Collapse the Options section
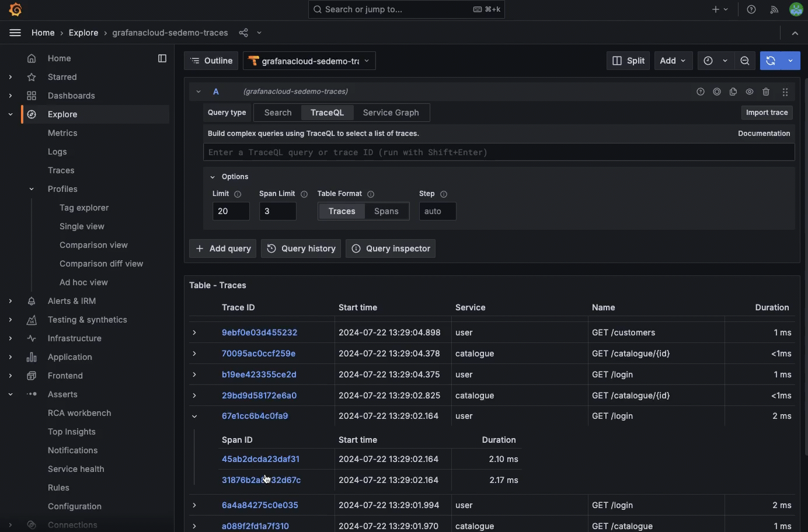This screenshot has height=532, width=808. (x=213, y=176)
